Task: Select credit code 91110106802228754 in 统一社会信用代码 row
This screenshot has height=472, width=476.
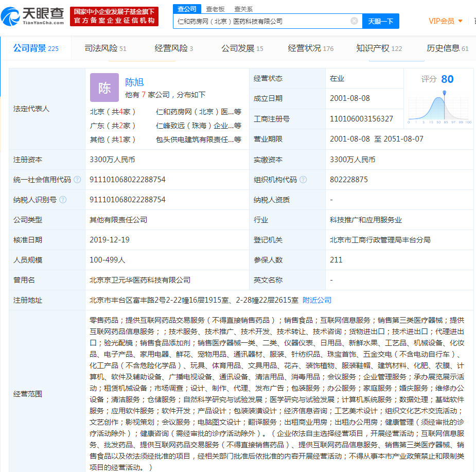Action: (x=128, y=180)
